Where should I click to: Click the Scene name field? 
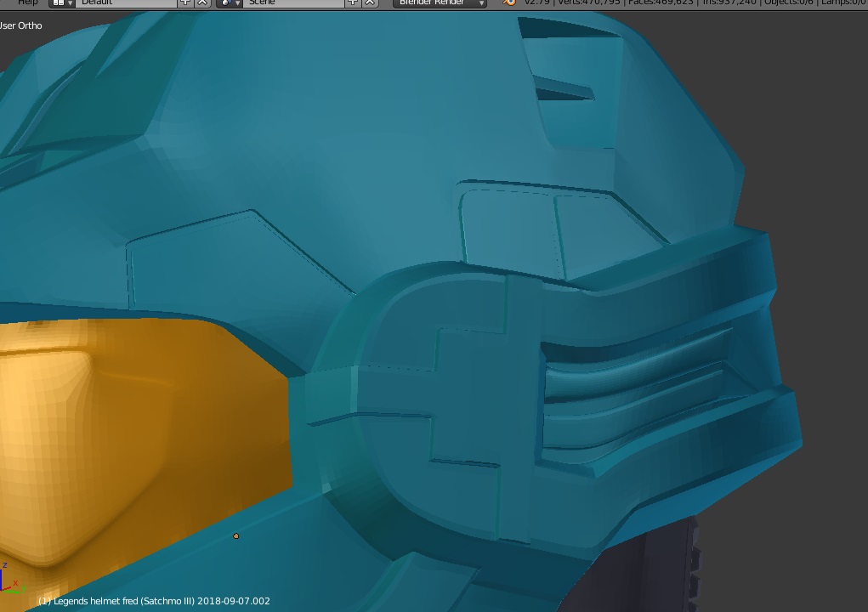[x=293, y=3]
